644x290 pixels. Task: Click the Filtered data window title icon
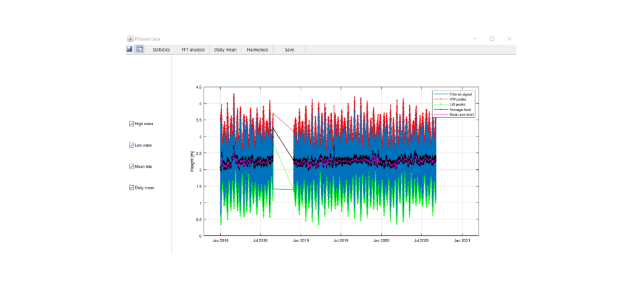coord(130,38)
